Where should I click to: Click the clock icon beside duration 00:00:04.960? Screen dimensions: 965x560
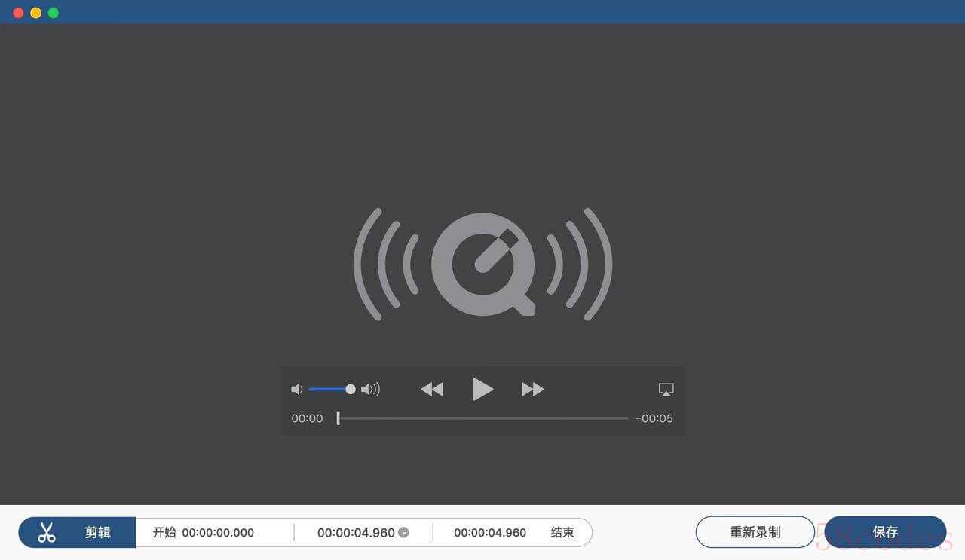coord(403,532)
